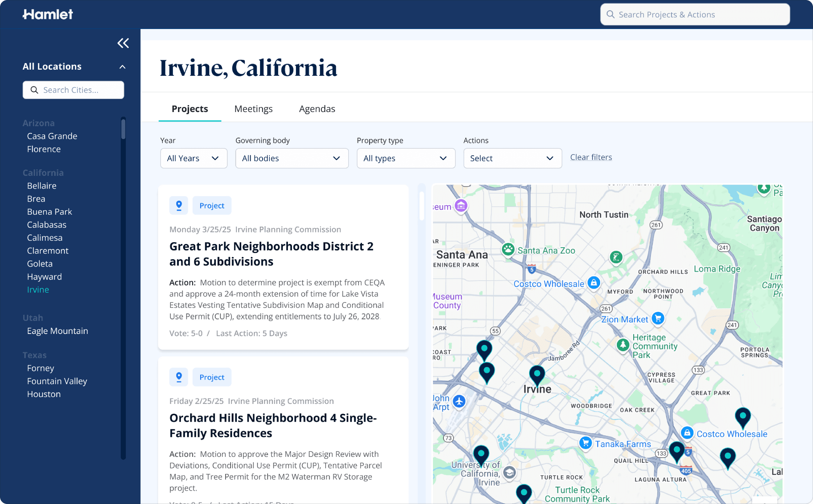
Task: Click the Search Cities input field
Action: [x=73, y=90]
